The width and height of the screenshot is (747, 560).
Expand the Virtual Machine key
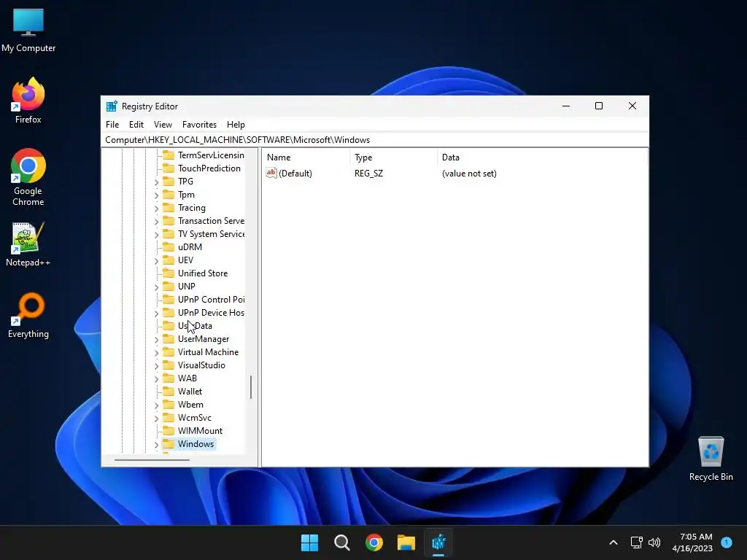click(156, 352)
